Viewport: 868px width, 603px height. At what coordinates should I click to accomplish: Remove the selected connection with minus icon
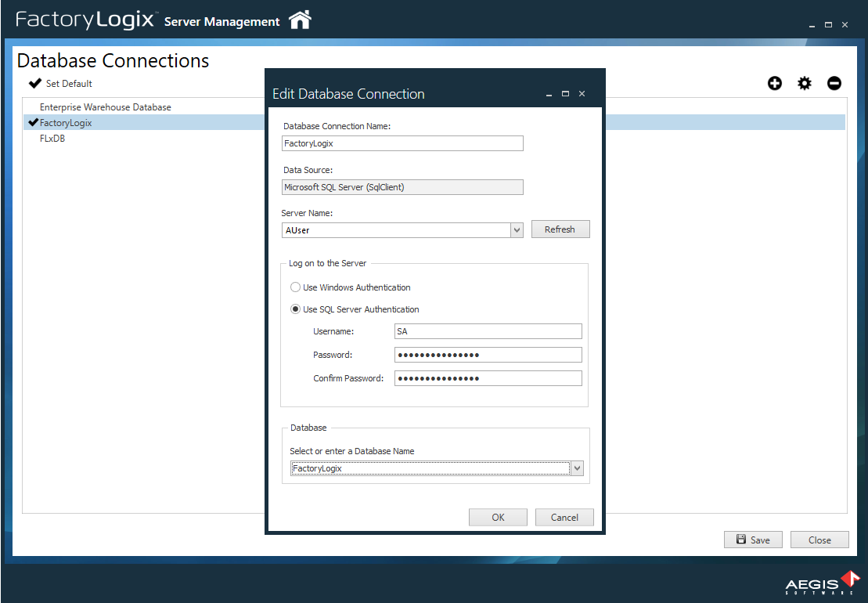click(834, 83)
